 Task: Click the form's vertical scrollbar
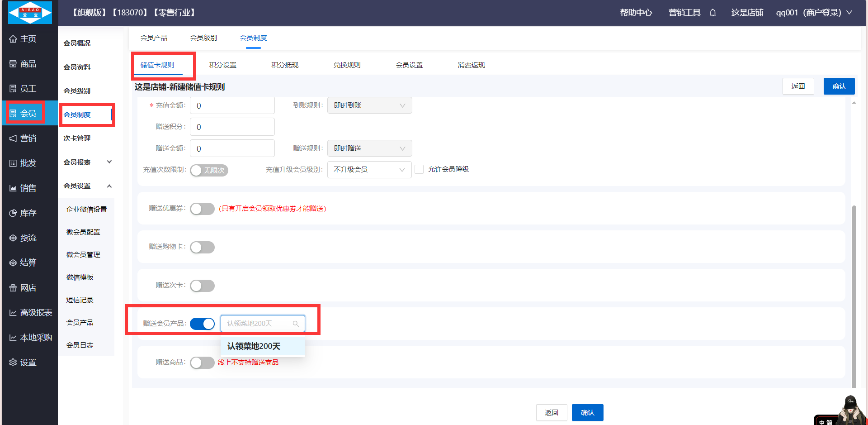854,294
